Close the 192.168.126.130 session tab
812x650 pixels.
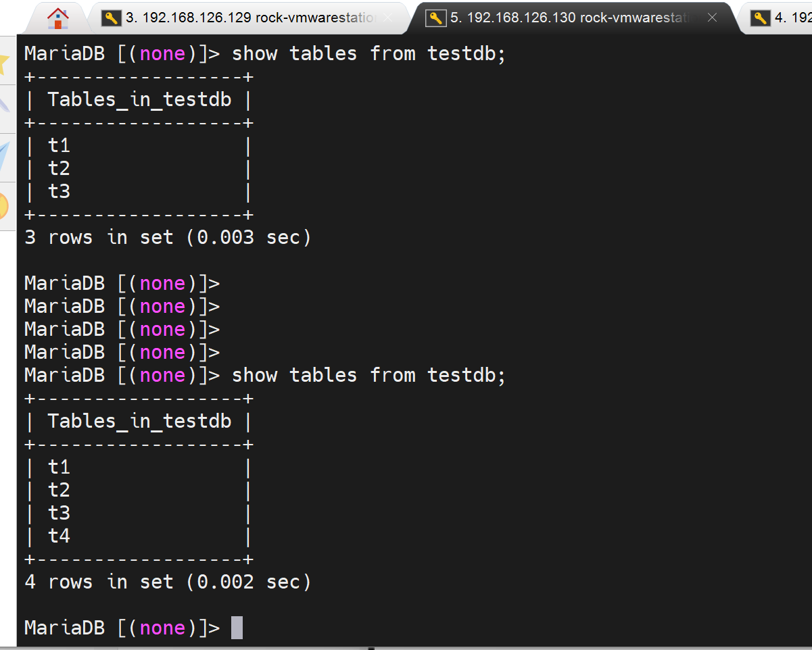click(712, 18)
